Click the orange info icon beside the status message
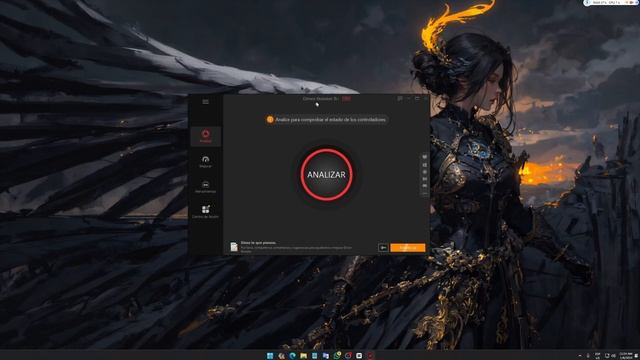Screen dimensions: 640x360 pyautogui.click(x=270, y=120)
